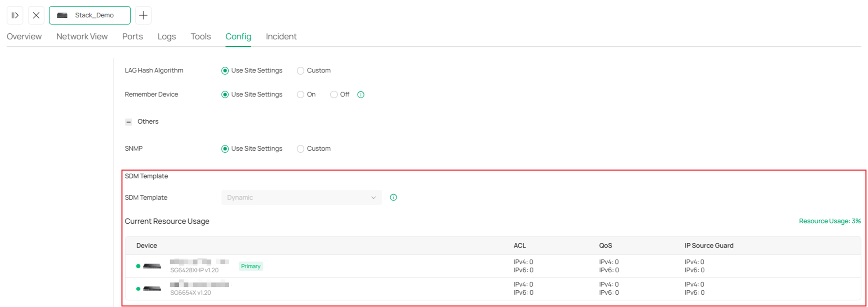Select Custom SNMP settings
The width and height of the screenshot is (868, 307).
[300, 149]
